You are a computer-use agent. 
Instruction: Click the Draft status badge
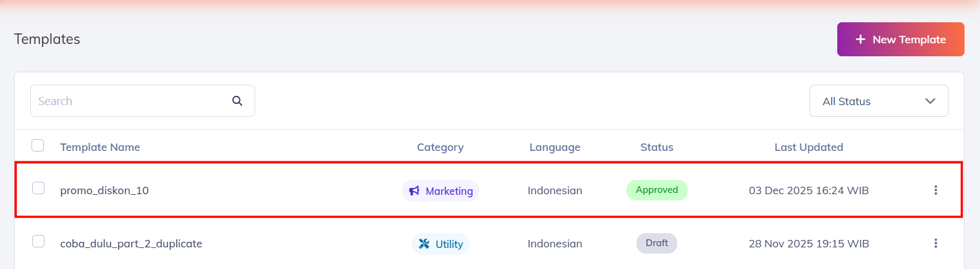click(x=656, y=243)
